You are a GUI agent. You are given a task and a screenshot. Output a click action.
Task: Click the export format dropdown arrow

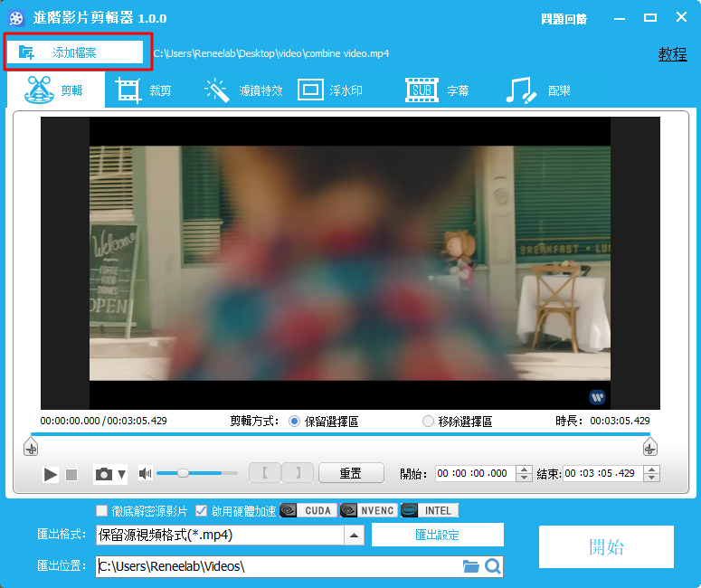(354, 535)
